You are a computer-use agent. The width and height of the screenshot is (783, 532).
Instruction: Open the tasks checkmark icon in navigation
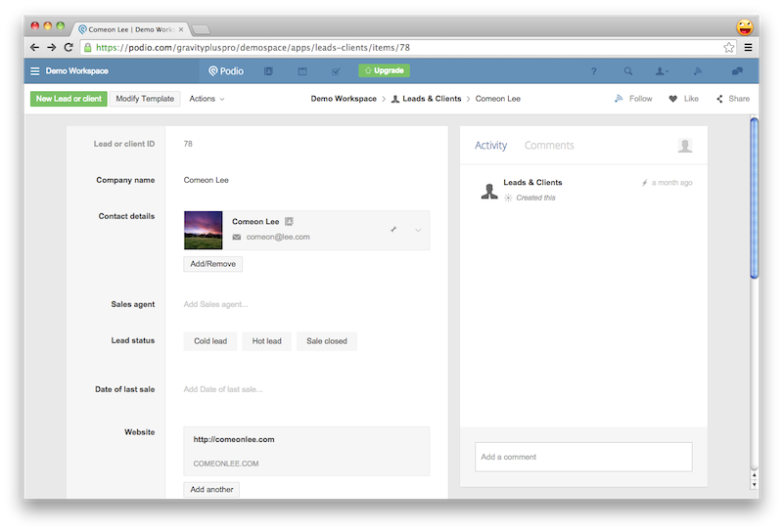click(336, 71)
